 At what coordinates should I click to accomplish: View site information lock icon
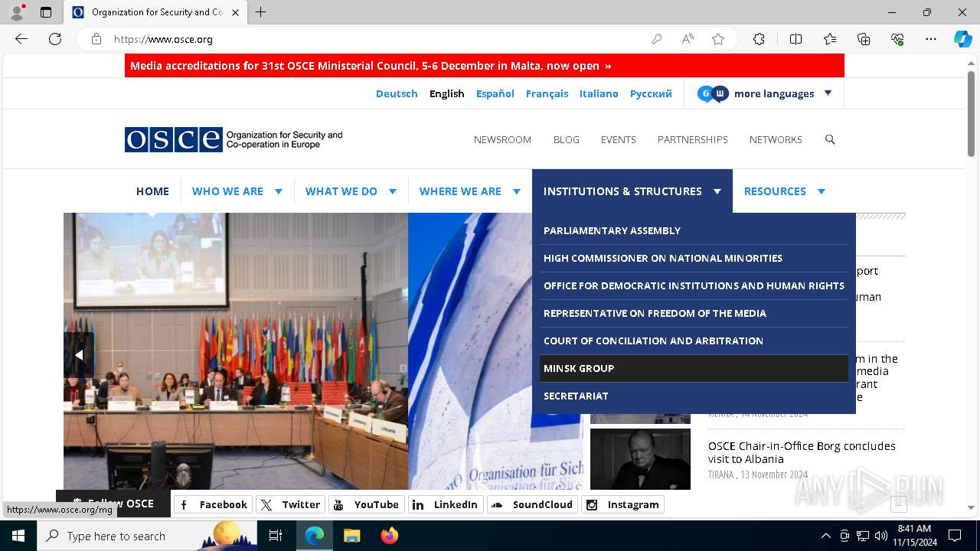click(96, 39)
